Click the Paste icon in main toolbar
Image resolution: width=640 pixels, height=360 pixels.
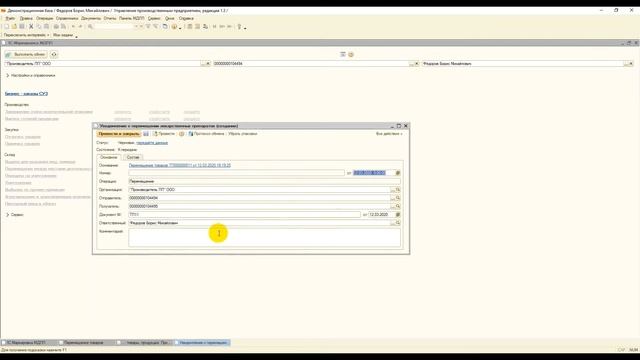(x=47, y=27)
